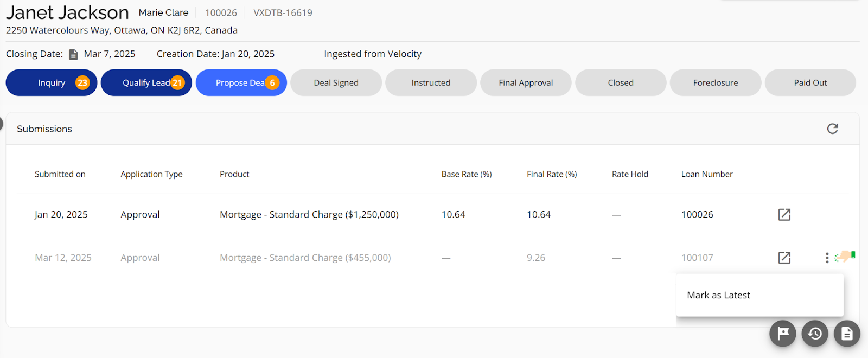
Task: Open the Mar 12, 2025 submission externally
Action: click(x=784, y=258)
